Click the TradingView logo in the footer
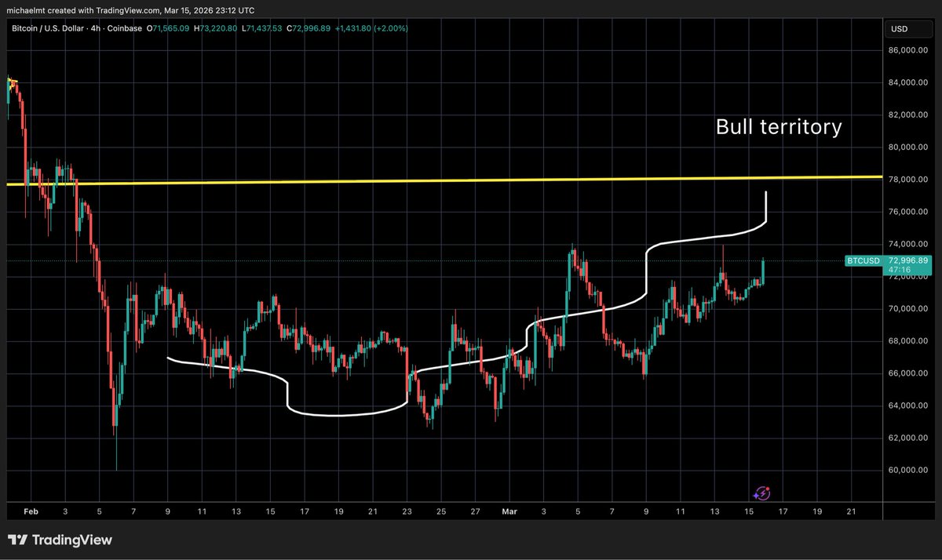The height and width of the screenshot is (560, 942). 60,540
